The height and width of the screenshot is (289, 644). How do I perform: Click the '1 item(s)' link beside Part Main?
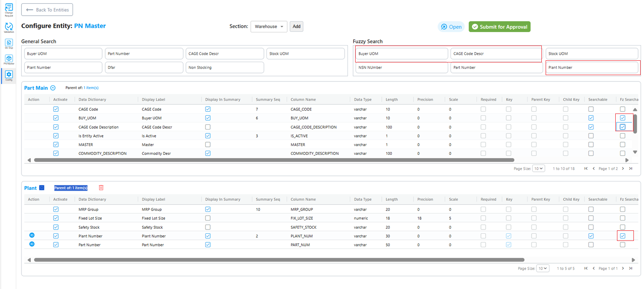pyautogui.click(x=91, y=88)
